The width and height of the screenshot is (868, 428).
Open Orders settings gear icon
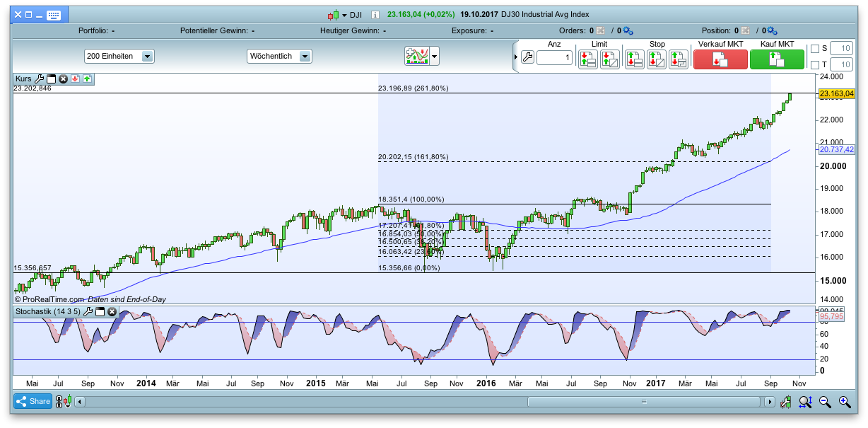click(627, 31)
